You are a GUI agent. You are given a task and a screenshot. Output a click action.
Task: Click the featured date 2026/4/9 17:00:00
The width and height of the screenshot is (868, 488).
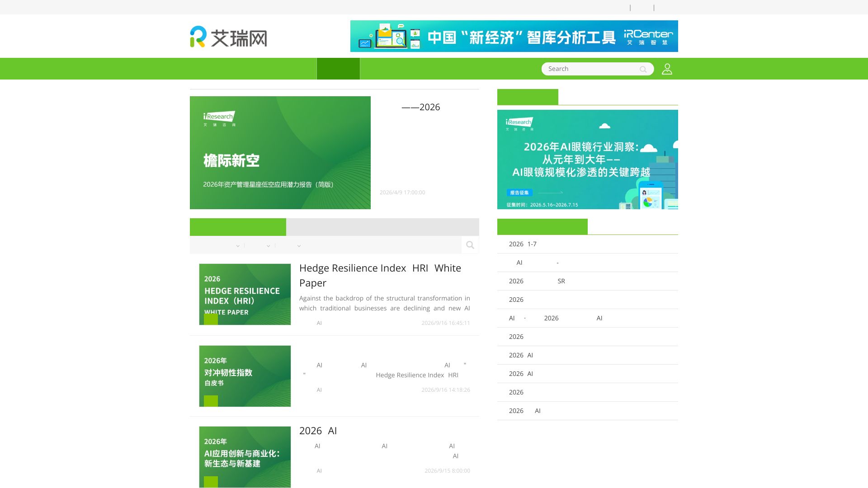click(402, 192)
